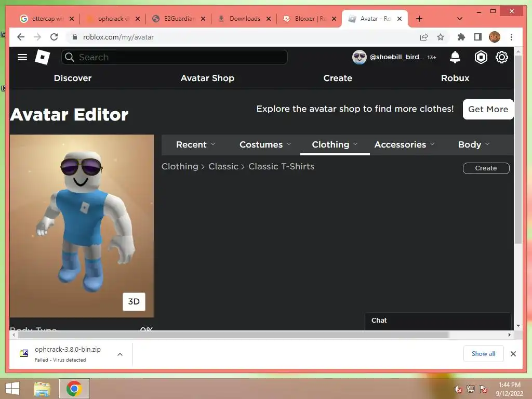Viewport: 532px width, 399px height.
Task: Click the Clothing breadcrumb link
Action: [x=180, y=167]
